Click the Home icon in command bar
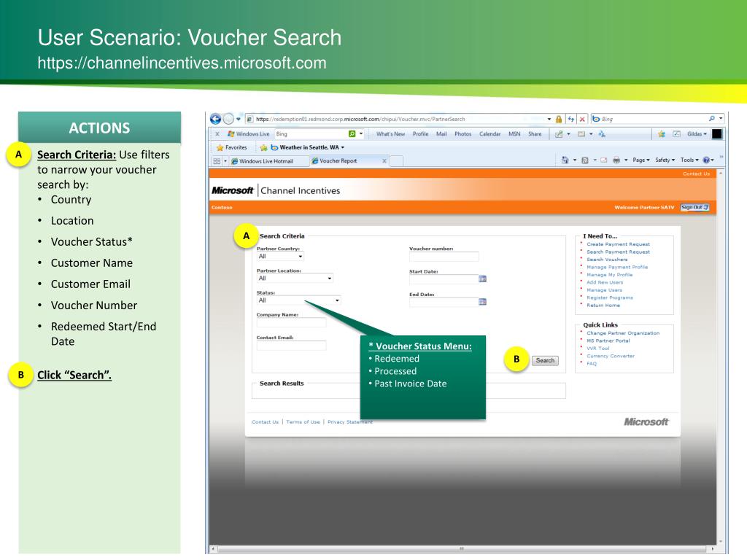Image resolution: width=747 pixels, height=560 pixels. pyautogui.click(x=565, y=160)
